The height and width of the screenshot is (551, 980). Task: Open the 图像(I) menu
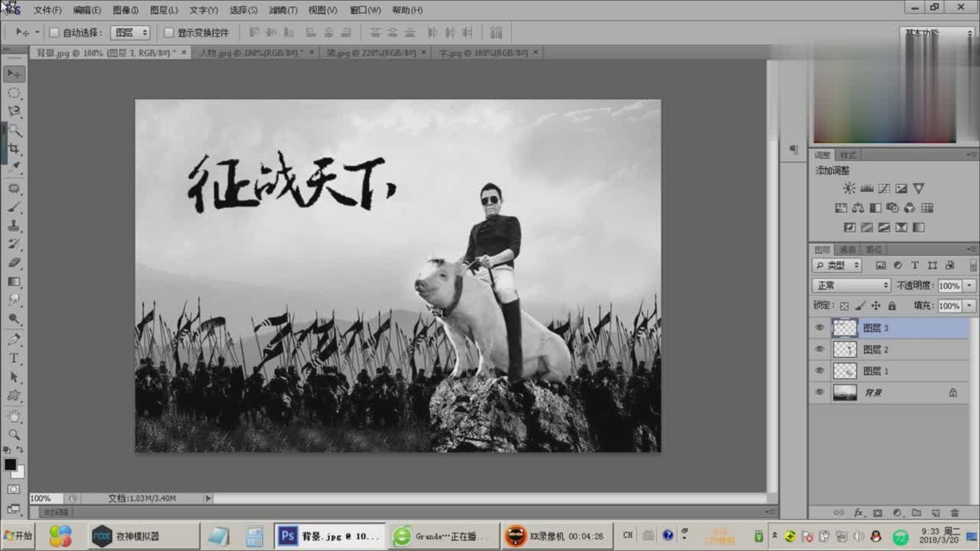[x=126, y=10]
